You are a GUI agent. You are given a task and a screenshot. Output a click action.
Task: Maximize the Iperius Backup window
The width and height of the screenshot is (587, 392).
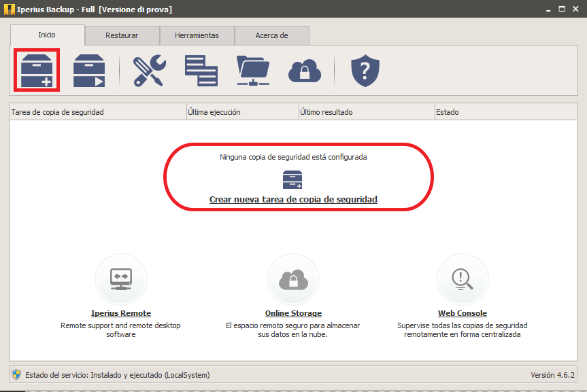point(562,9)
